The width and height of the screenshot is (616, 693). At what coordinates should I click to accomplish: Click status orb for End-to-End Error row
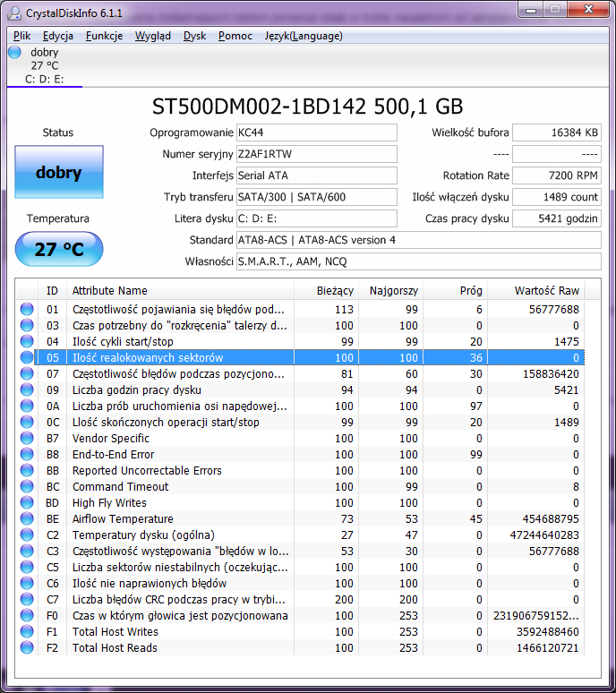tap(27, 454)
